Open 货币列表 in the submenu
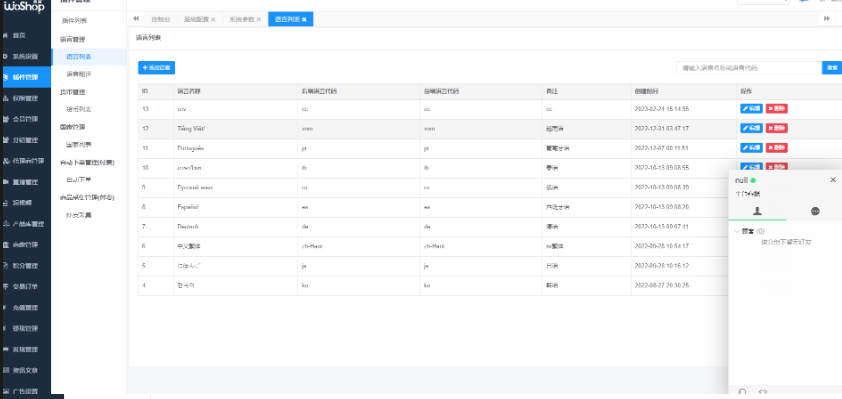The width and height of the screenshot is (842, 399). (78, 109)
